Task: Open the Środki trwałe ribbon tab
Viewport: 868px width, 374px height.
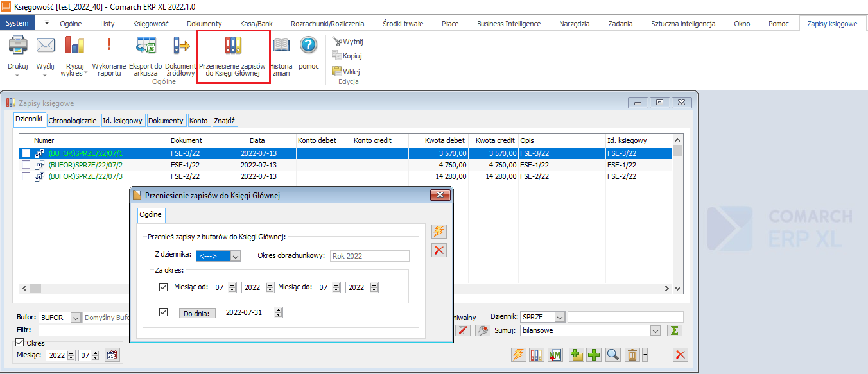Action: [x=403, y=24]
